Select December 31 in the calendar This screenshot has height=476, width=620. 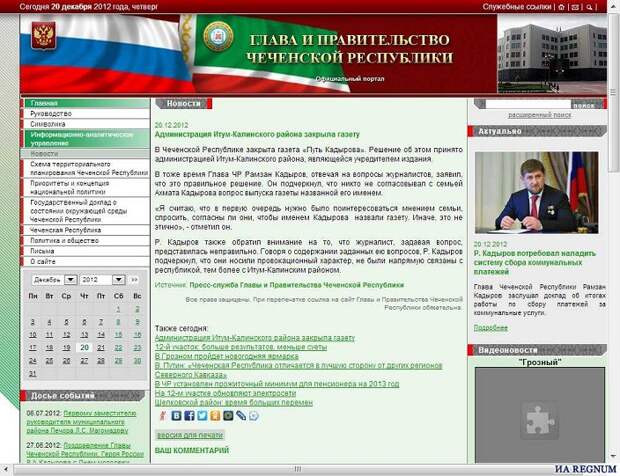point(32,374)
